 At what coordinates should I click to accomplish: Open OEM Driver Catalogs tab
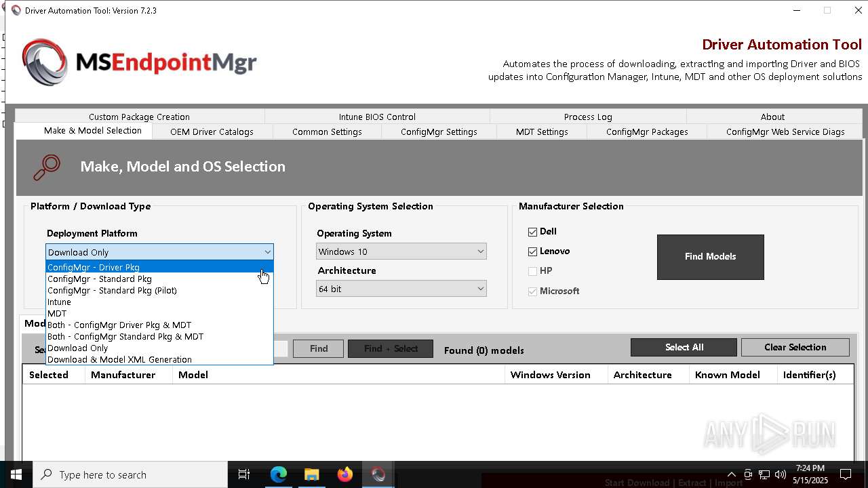(x=212, y=131)
